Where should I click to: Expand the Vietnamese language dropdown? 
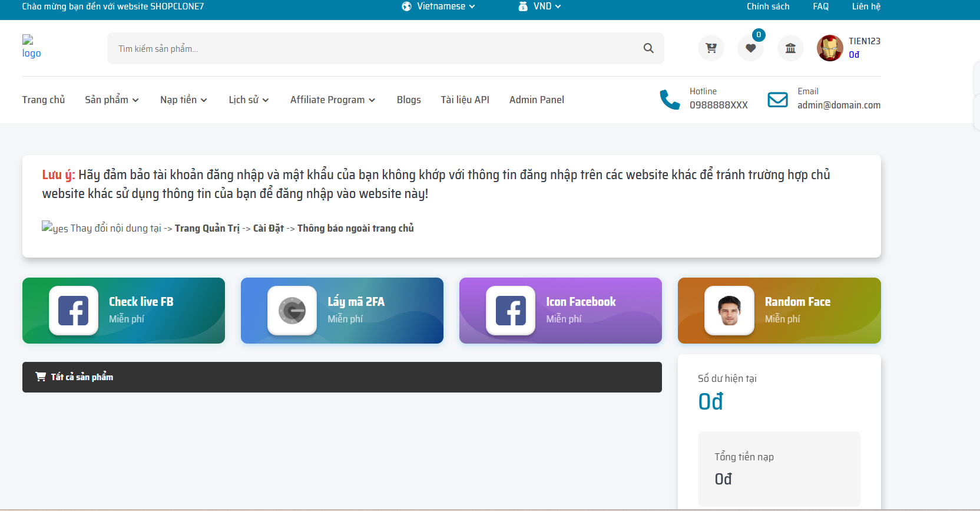coord(439,6)
